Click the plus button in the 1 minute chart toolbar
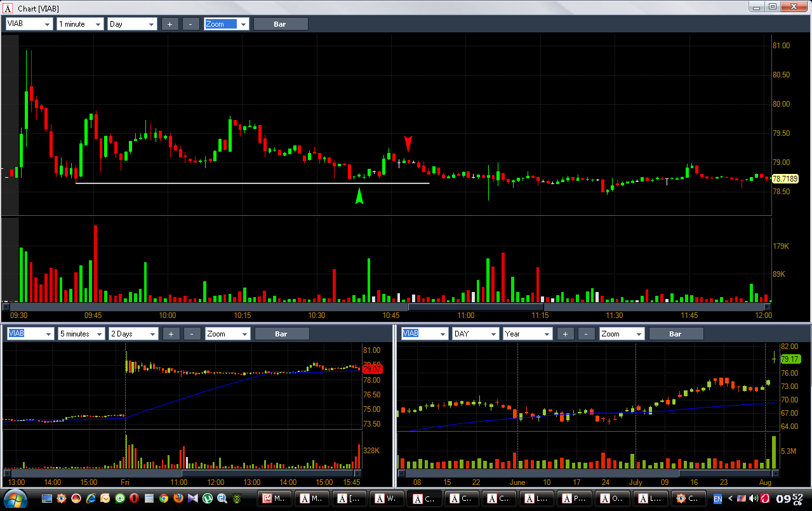 point(170,24)
